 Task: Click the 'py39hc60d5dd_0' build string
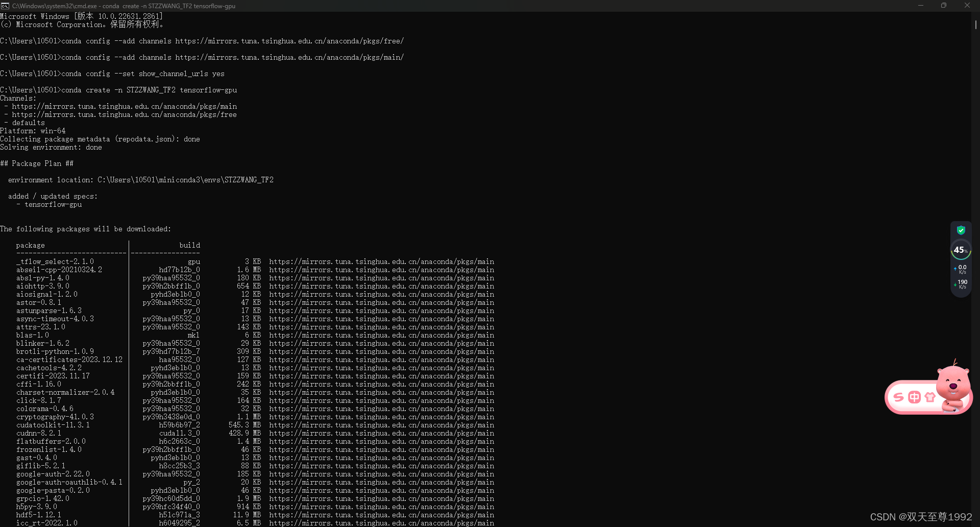tap(171, 498)
